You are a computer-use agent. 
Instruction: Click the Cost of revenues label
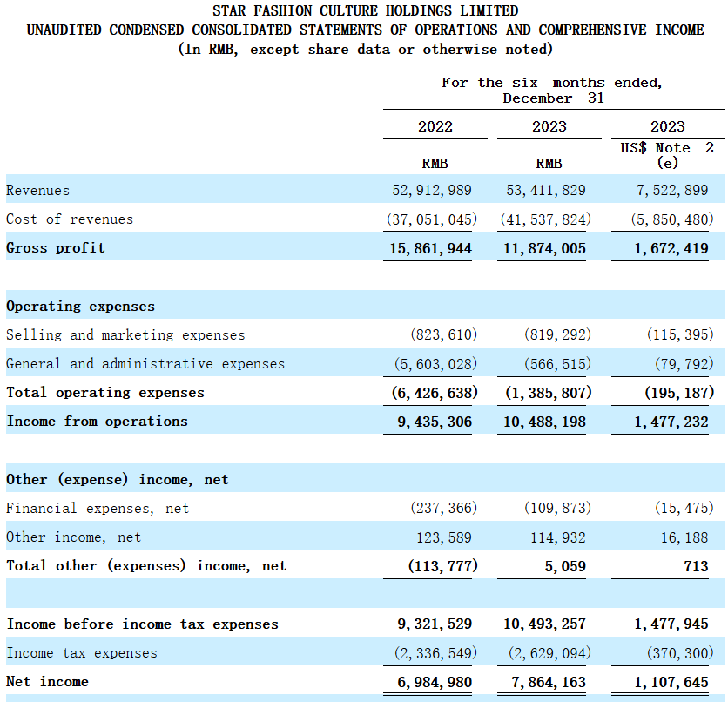pos(70,219)
